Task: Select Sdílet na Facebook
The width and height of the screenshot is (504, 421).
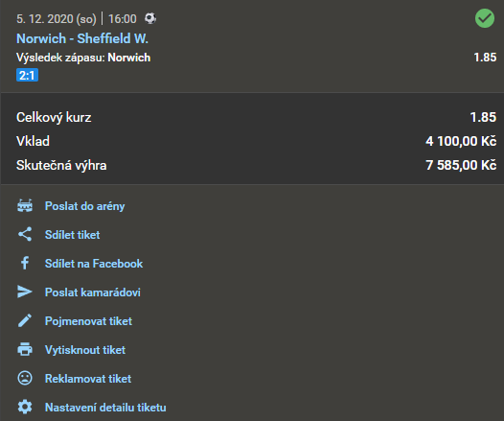Action: coord(94,264)
